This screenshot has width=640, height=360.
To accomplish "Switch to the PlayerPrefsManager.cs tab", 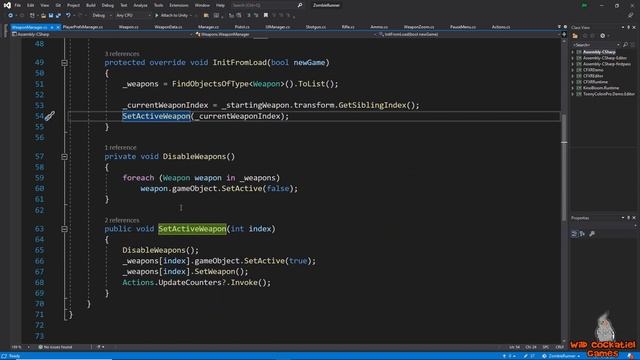I will coord(83,27).
